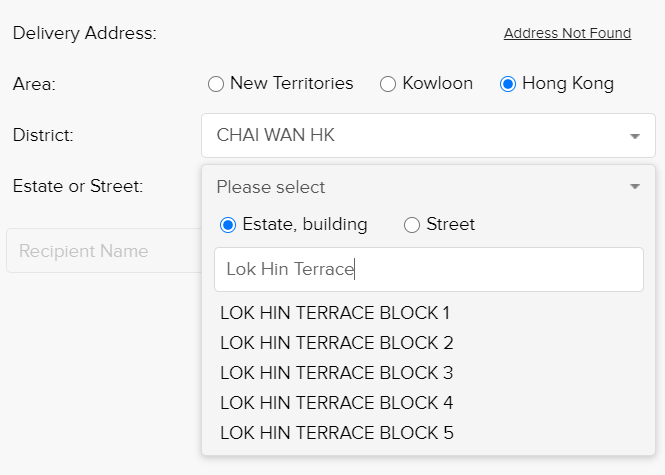Viewport: 665px width, 475px height.
Task: Select the New Territories area option
Action: point(216,84)
